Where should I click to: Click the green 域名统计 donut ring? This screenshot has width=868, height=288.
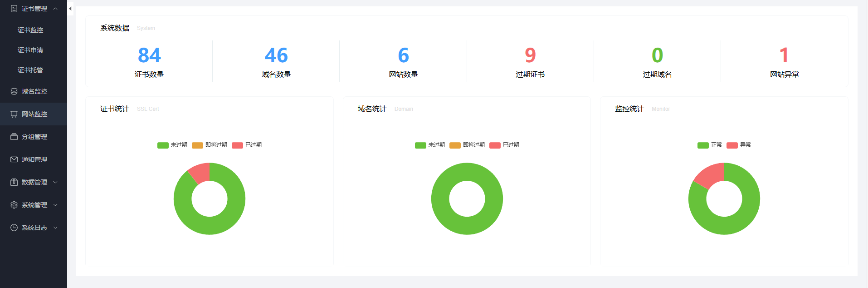click(x=467, y=226)
